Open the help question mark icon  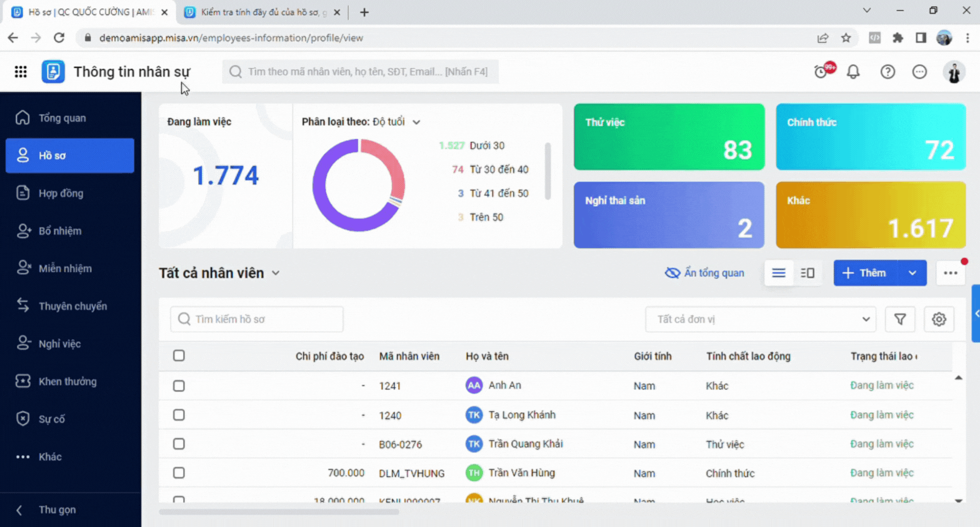coord(888,72)
